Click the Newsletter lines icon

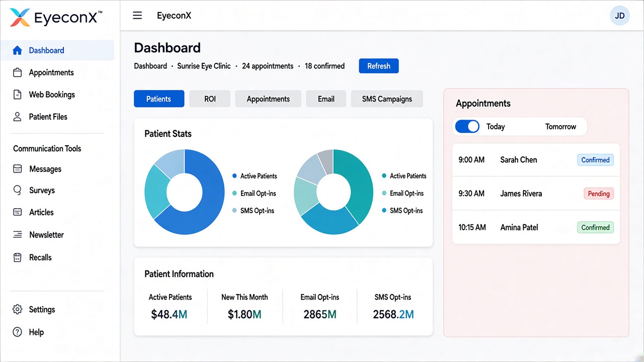tap(17, 235)
